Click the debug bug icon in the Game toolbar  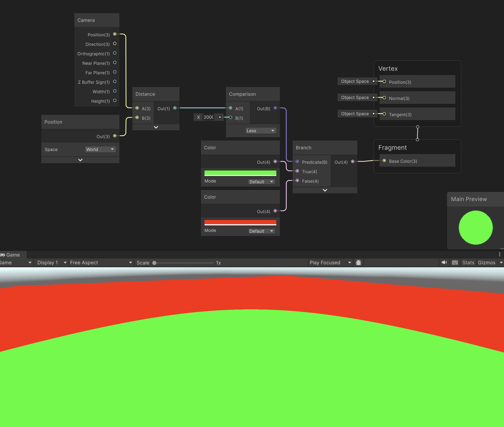click(x=358, y=263)
